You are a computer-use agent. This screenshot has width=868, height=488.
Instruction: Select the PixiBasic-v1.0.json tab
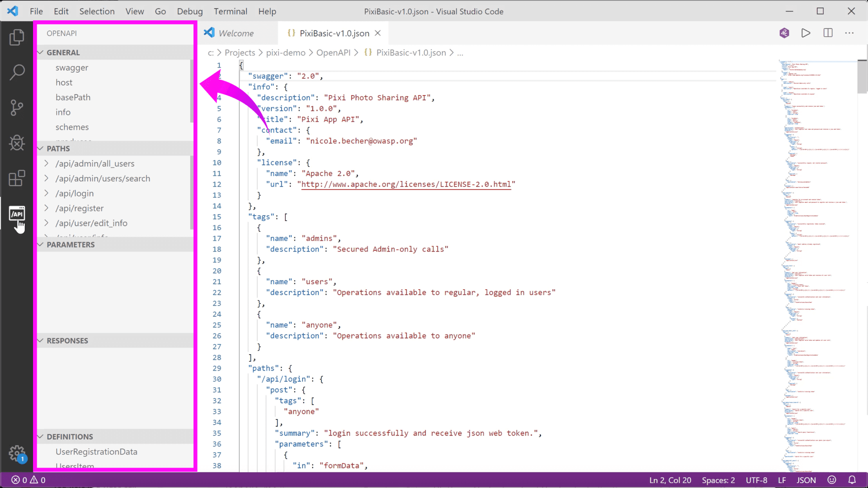tap(334, 33)
